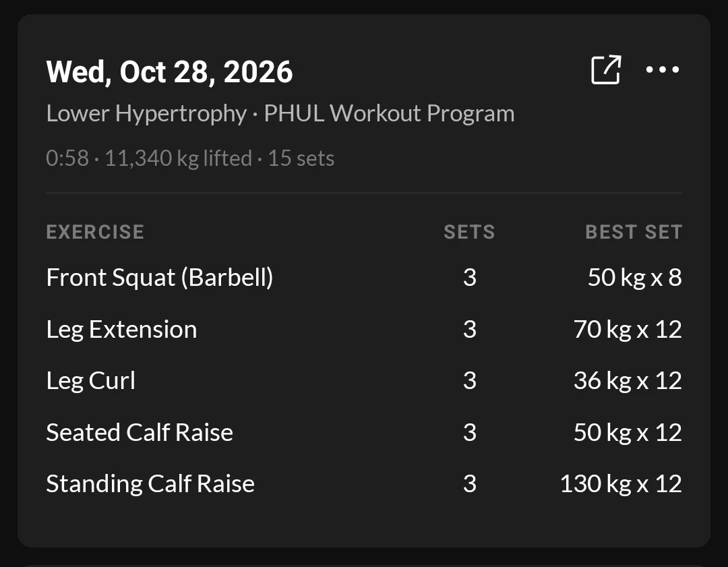The width and height of the screenshot is (728, 567).
Task: Click the workout duration and volume summary line
Action: pos(190,158)
